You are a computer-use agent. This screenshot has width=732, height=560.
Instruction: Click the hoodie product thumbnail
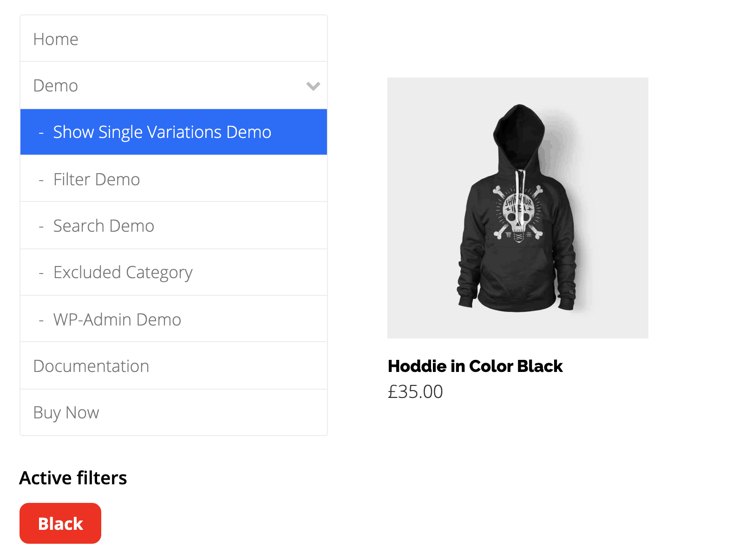pos(518,208)
